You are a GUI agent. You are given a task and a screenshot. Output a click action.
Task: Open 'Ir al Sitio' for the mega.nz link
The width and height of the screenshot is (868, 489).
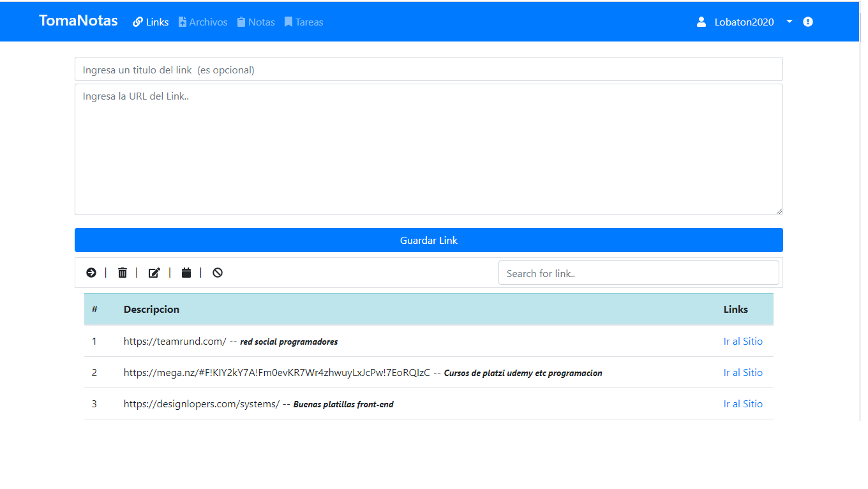coord(743,373)
